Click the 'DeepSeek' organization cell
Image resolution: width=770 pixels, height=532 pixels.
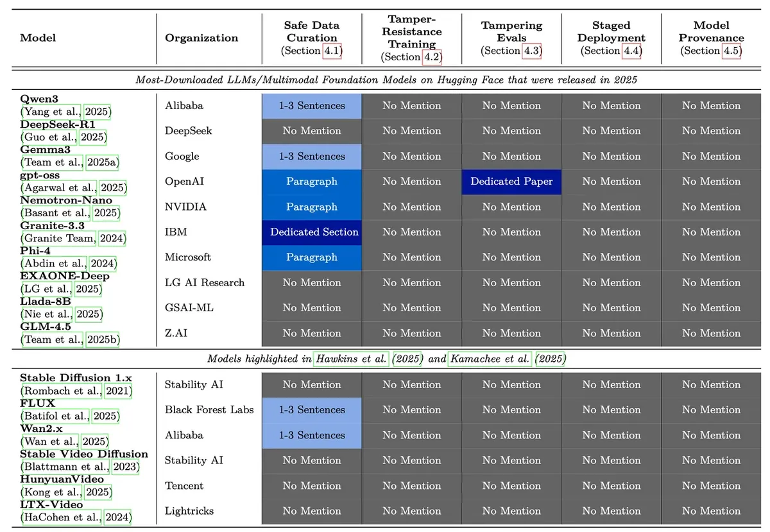point(189,131)
